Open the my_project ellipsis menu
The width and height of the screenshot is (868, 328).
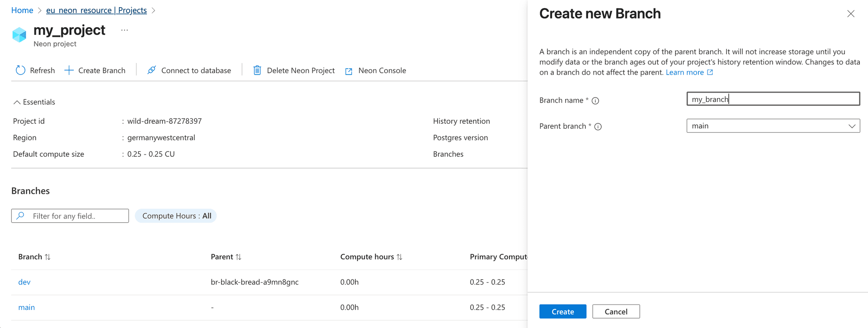coord(124,30)
